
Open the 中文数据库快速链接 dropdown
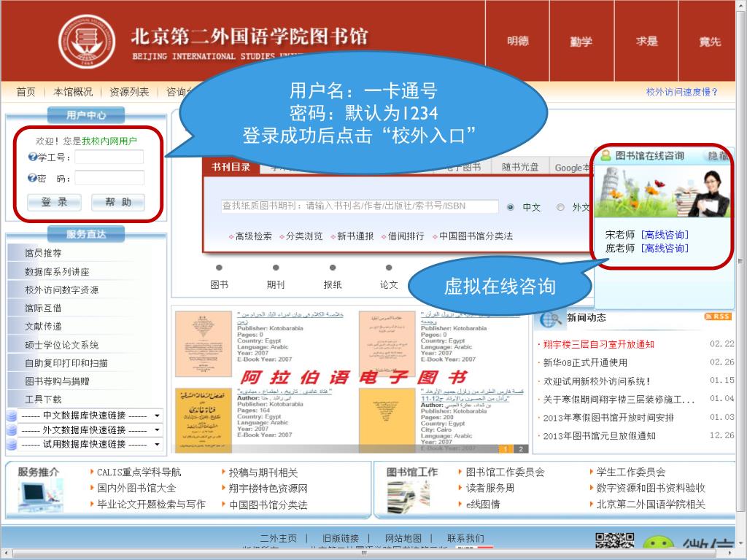90,416
